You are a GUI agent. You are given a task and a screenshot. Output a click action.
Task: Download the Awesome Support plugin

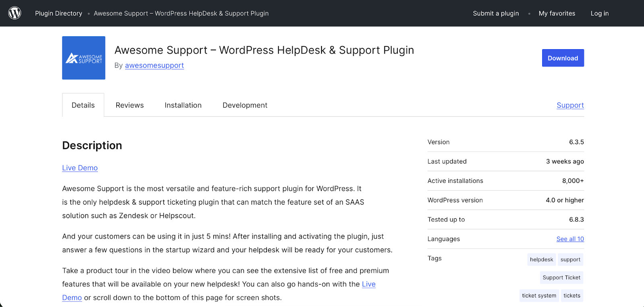click(x=563, y=58)
